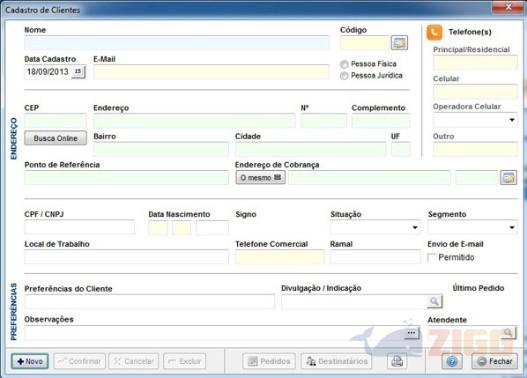Click the Data Cadastro date 18/09/2013
Viewport: 527px width, 378px height.
pyautogui.click(x=48, y=72)
